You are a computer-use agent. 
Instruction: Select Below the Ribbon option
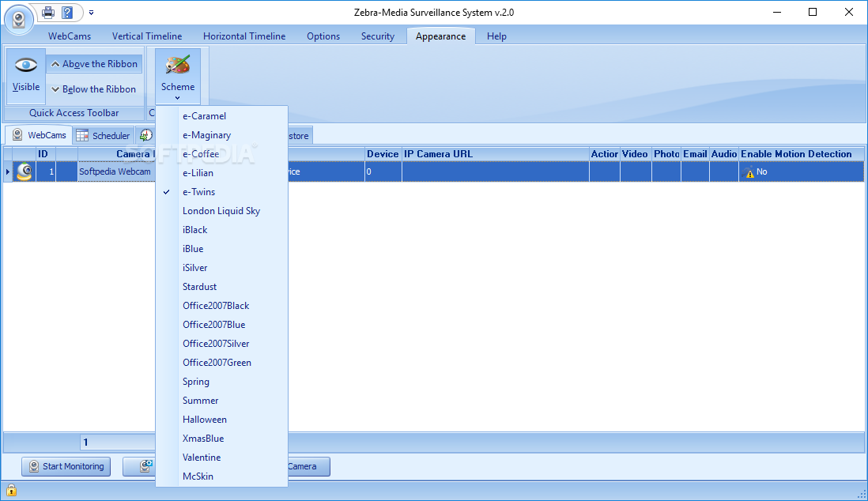click(x=94, y=89)
